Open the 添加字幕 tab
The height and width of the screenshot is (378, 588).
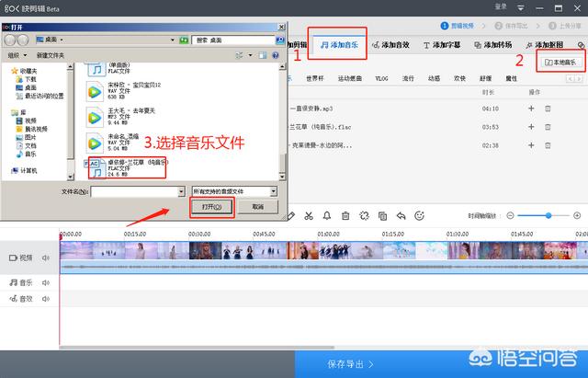(442, 45)
